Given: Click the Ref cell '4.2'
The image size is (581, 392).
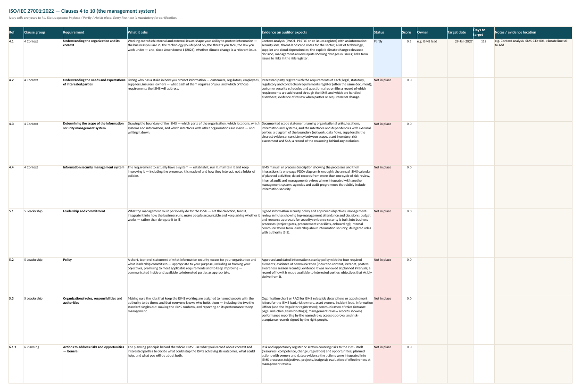Looking at the screenshot, I should (16, 99).
